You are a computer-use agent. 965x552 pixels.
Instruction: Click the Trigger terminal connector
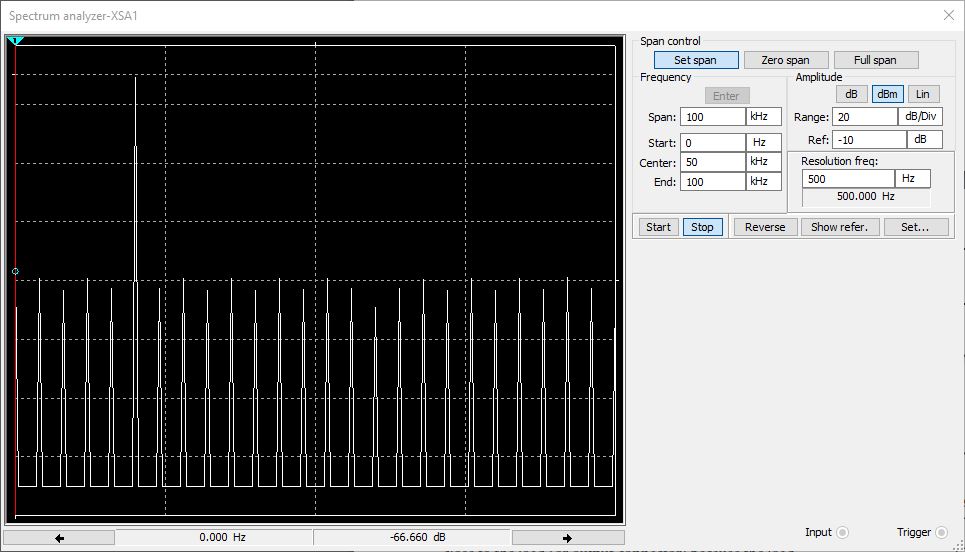coord(941,532)
